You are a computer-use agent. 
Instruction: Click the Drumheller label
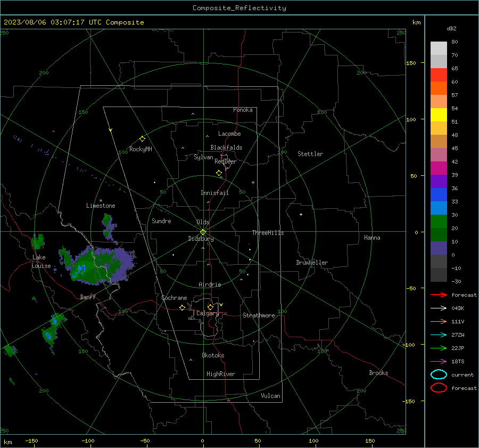(x=312, y=263)
